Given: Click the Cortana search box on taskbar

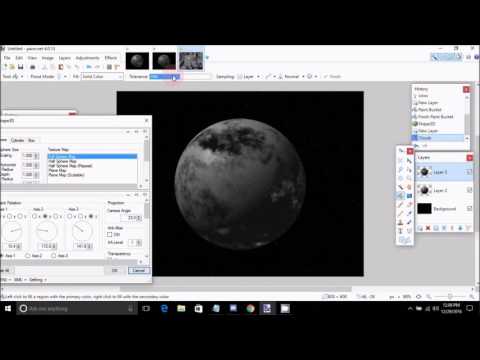Looking at the screenshot, I should coord(77,309).
